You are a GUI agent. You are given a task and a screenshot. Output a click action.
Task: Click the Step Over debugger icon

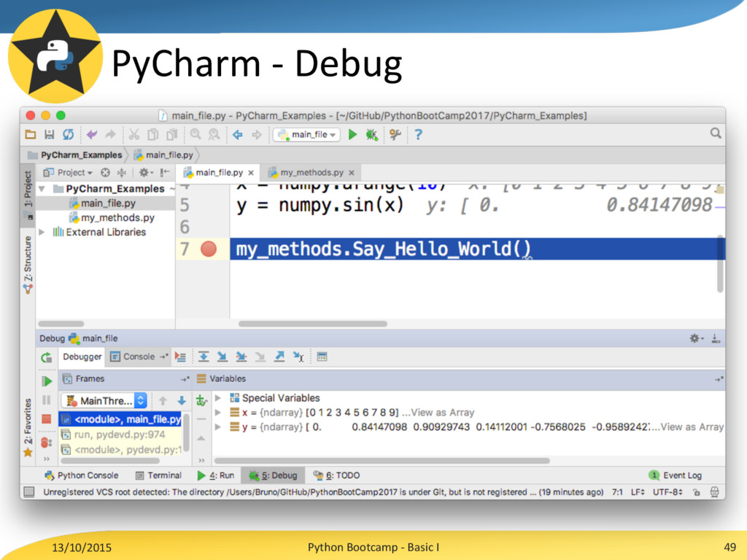204,357
